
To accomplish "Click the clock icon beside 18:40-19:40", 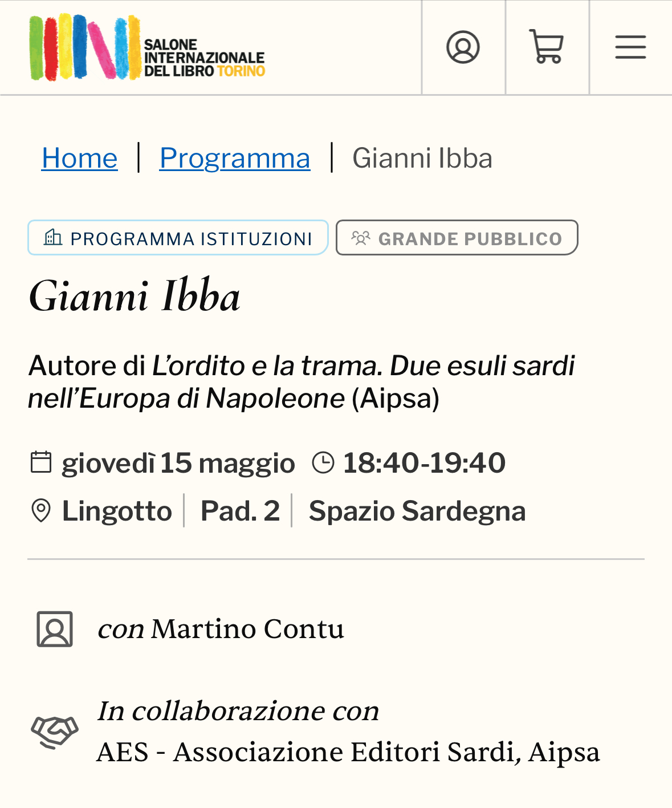I will (323, 462).
